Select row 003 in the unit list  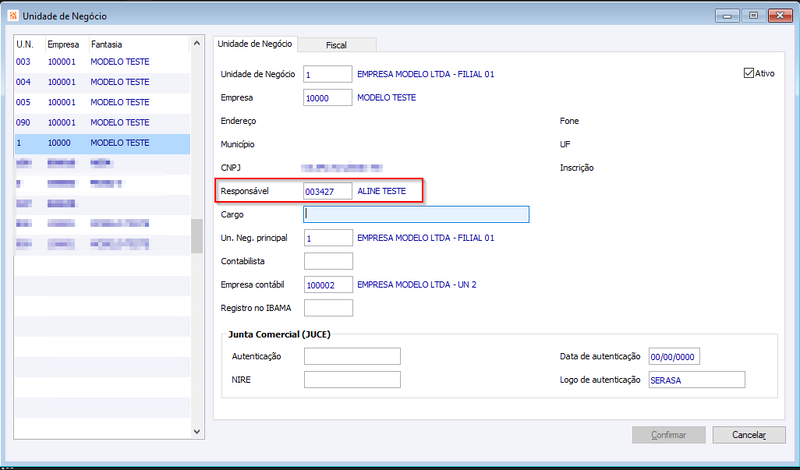click(x=103, y=62)
